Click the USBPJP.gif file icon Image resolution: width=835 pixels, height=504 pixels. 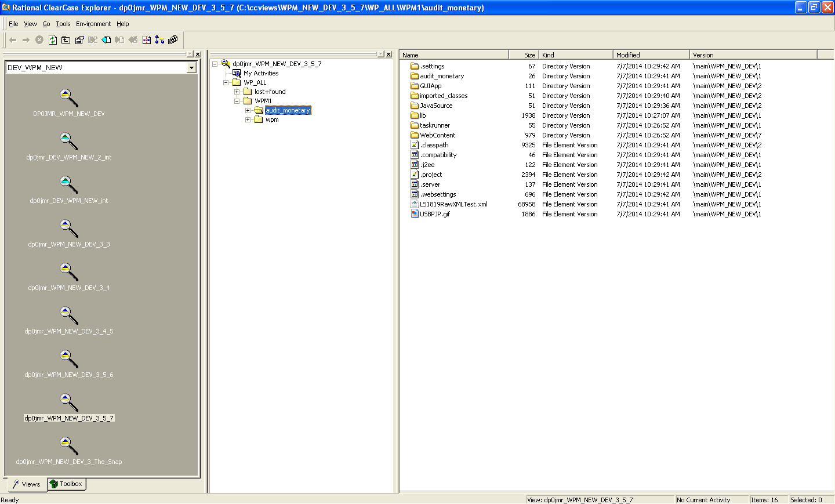point(415,214)
